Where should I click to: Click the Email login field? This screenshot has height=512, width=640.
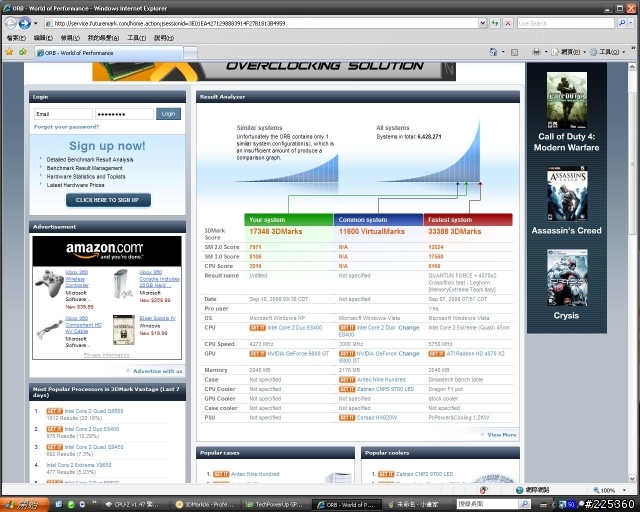pos(63,114)
